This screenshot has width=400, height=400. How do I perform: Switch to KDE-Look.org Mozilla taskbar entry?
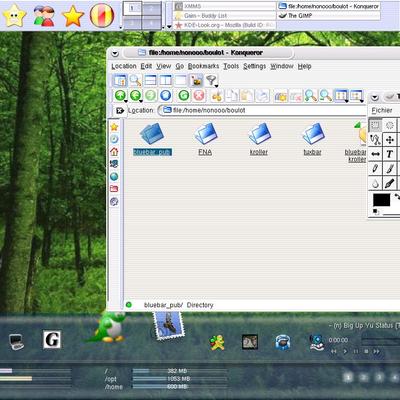coord(225,25)
